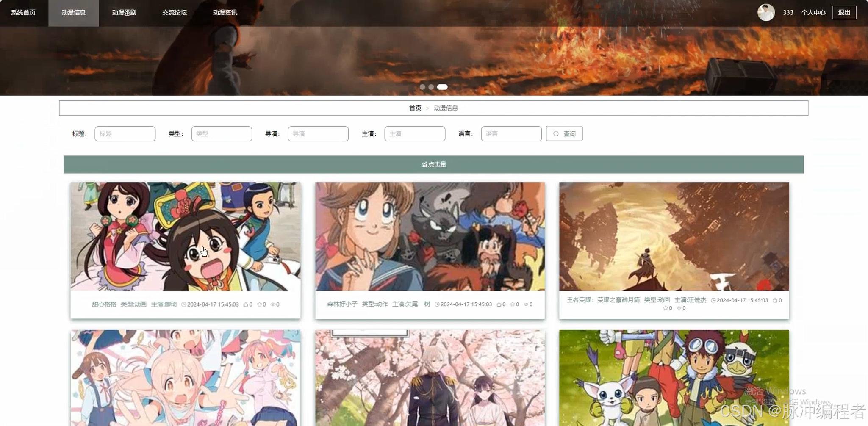Screen dimensions: 868x426
Task: Go to 动漫番剧 nav menu
Action: (124, 13)
